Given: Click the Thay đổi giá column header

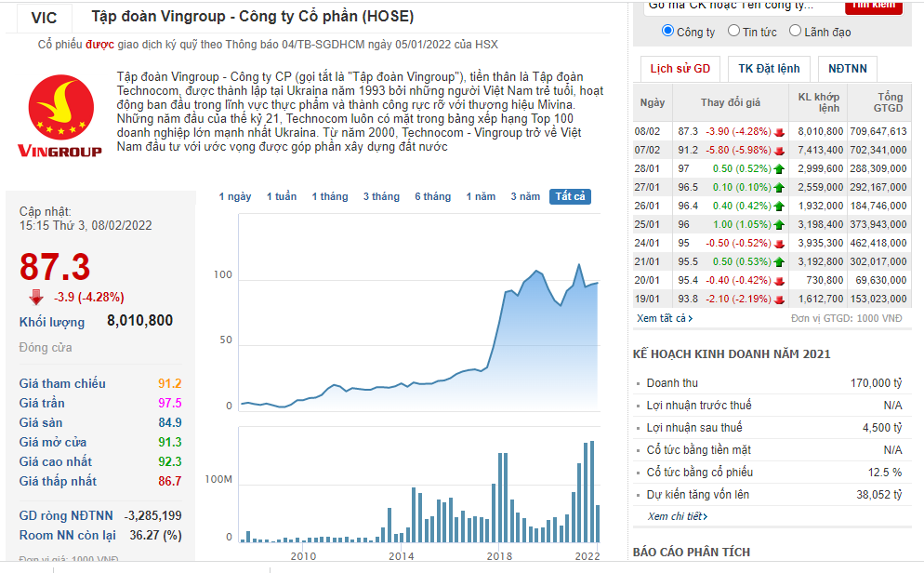Looking at the screenshot, I should (x=730, y=102).
